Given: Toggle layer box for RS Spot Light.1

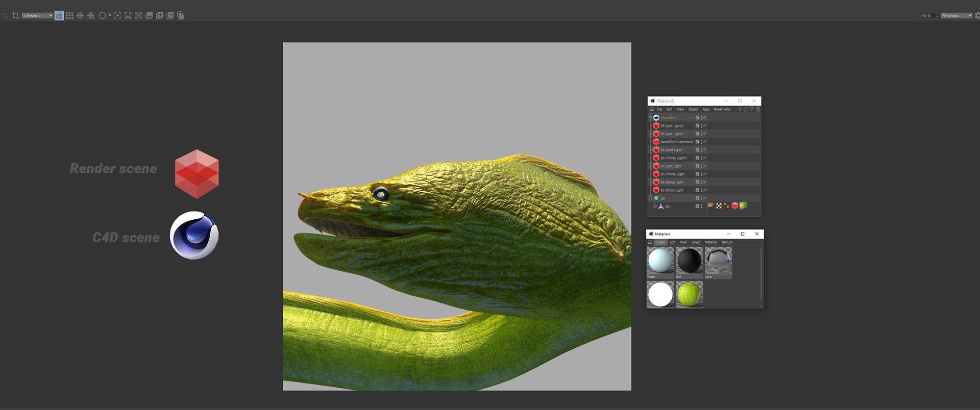Looking at the screenshot, I should 697,134.
